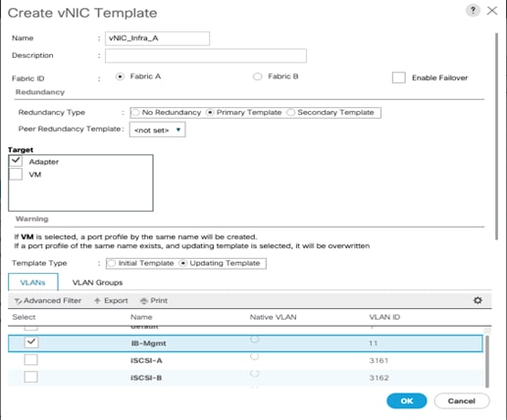Close the Create vNIC Template dialog
This screenshot has width=507, height=420.
[x=492, y=11]
